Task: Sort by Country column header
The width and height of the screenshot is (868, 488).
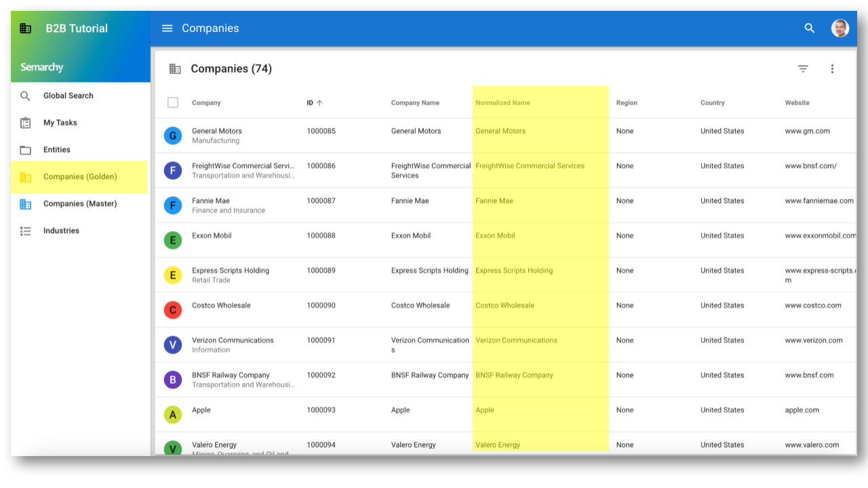Action: (x=713, y=103)
